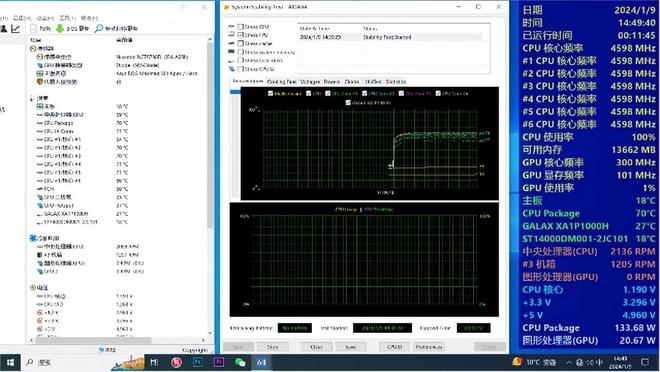
Task: Collapse the cooling fans sensor group
Action: pos(32,238)
